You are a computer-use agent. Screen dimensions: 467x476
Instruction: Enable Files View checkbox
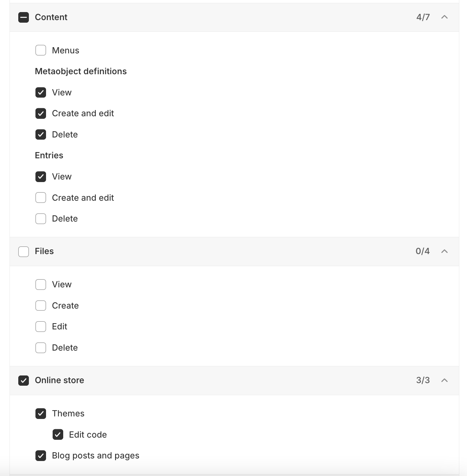[41, 284]
